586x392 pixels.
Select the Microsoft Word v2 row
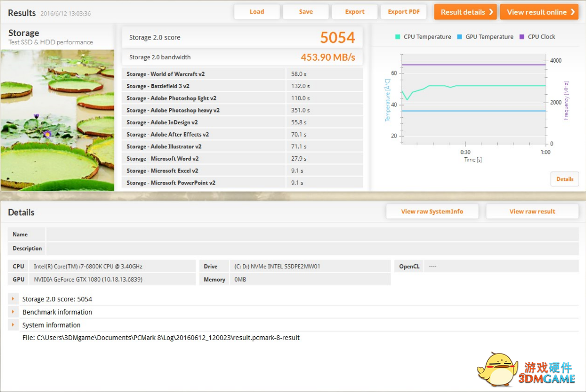242,158
